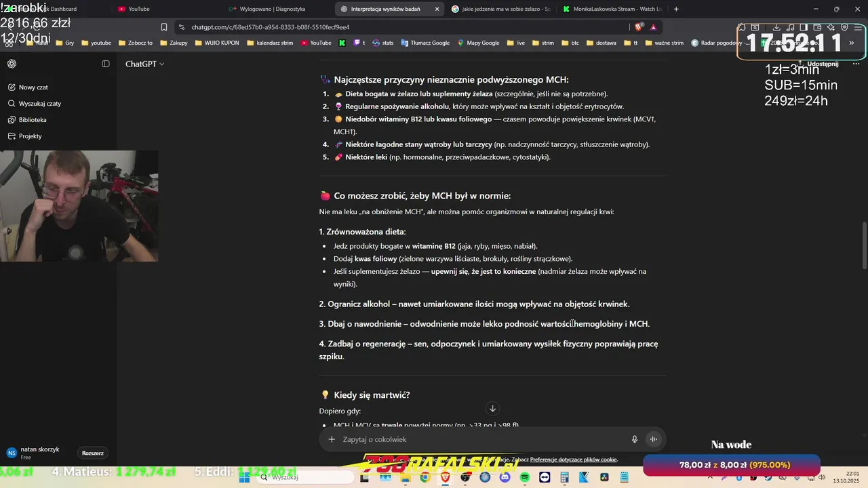Open TeamViewer from the taskbar
The width and height of the screenshot is (868, 488).
pyautogui.click(x=545, y=477)
